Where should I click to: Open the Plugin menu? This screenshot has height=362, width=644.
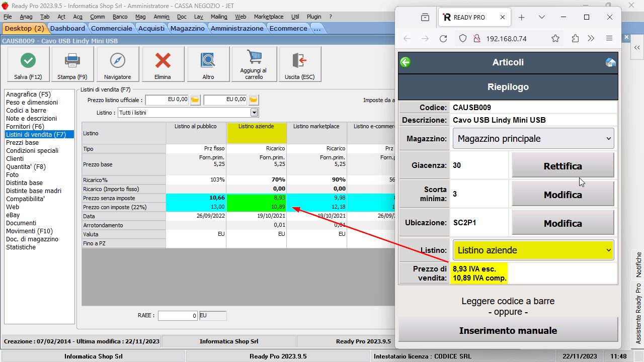pyautogui.click(x=313, y=17)
